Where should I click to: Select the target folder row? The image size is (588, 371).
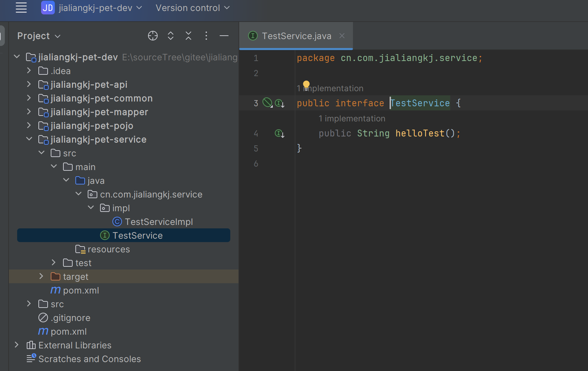(124, 276)
